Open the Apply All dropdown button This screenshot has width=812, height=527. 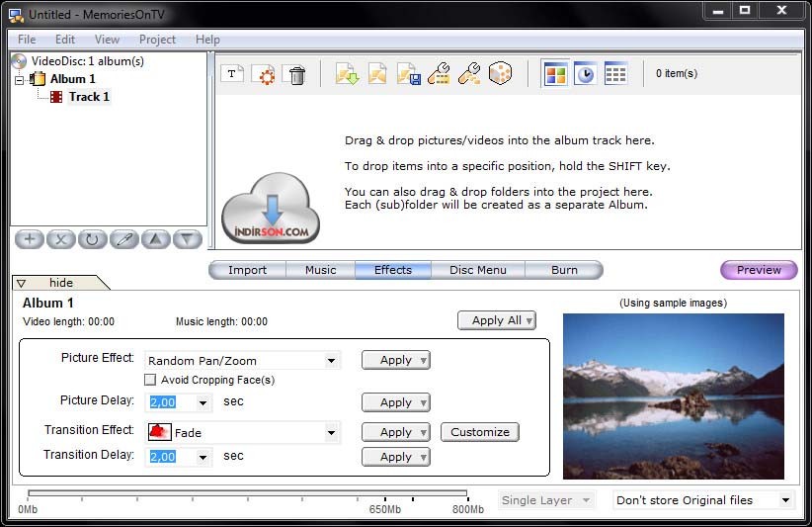(497, 320)
